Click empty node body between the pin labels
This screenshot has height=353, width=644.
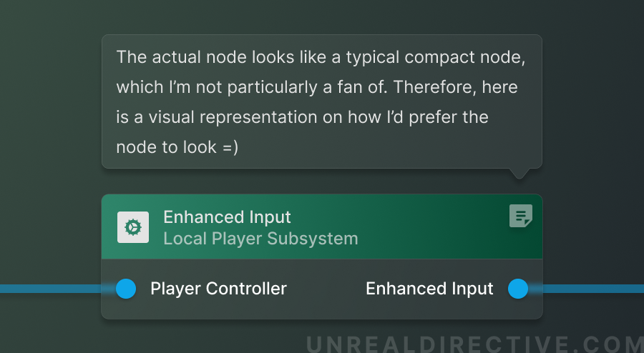tap(326, 289)
